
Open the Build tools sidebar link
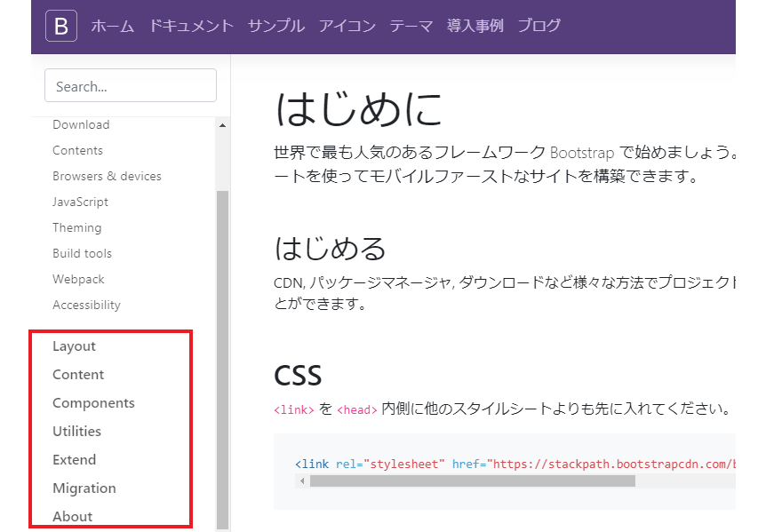[x=82, y=253]
